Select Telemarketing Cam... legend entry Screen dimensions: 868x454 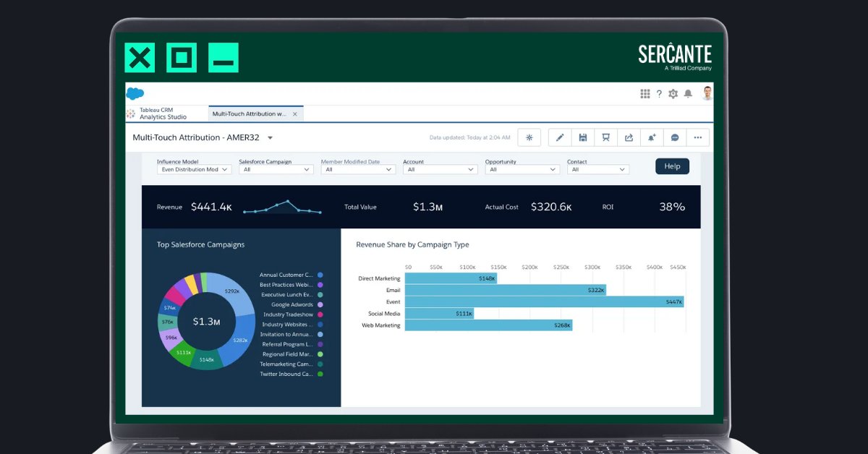click(292, 364)
